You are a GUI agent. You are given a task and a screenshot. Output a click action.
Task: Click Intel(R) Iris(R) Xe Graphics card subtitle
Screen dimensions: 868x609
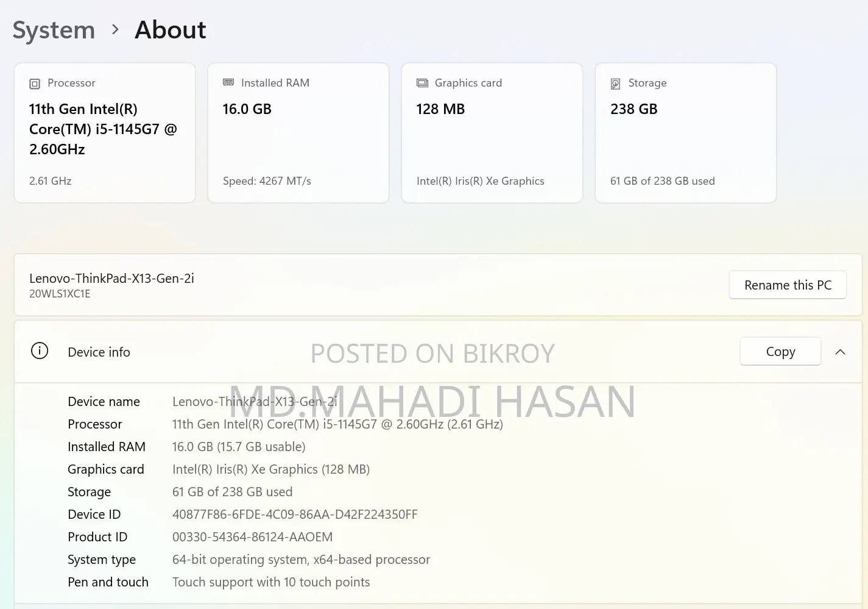point(481,181)
